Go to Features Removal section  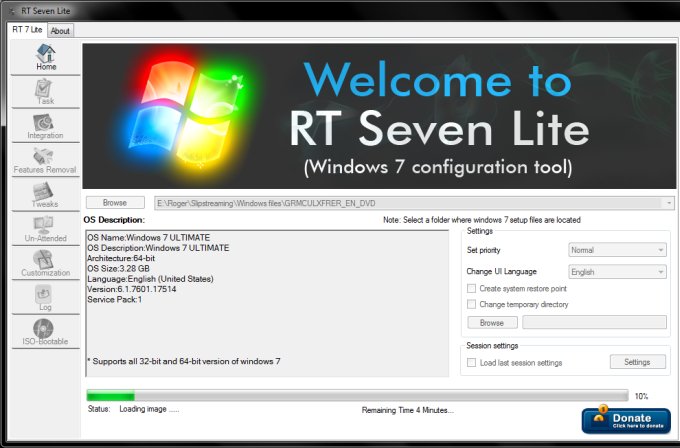46,160
